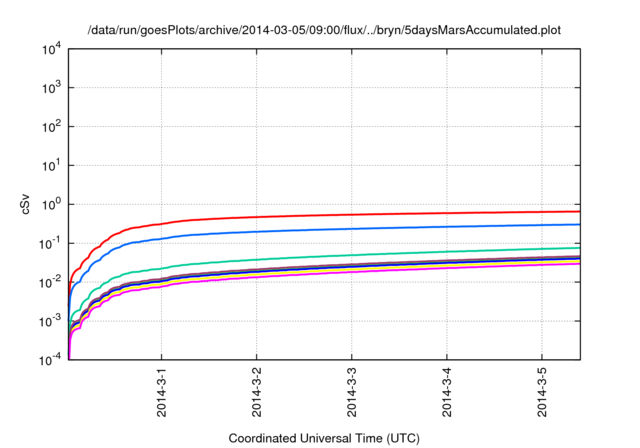Click the Coordinated Universal Time axis label
Viewport: 640px width, 448px height.
(324, 438)
